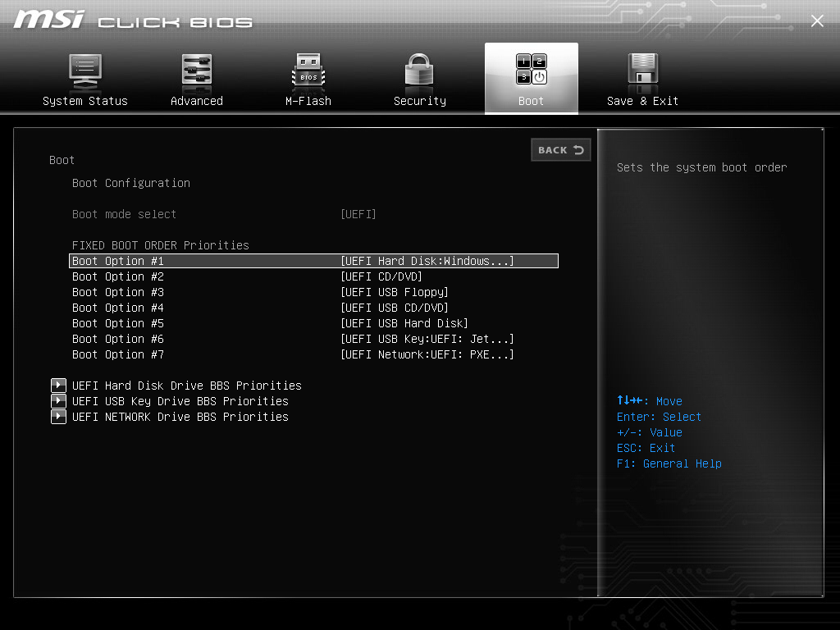The width and height of the screenshot is (840, 630).
Task: Select the Boot Option #6 label
Action: pyautogui.click(x=118, y=339)
